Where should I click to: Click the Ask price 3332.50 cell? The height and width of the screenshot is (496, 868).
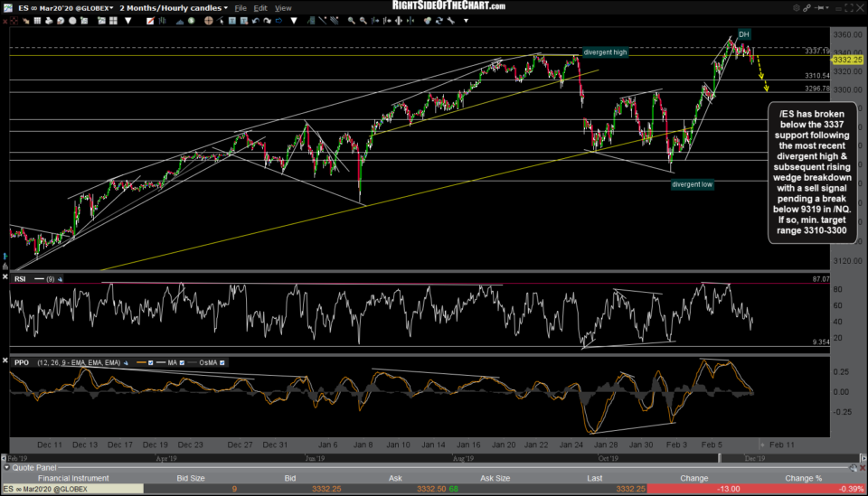pyautogui.click(x=431, y=489)
